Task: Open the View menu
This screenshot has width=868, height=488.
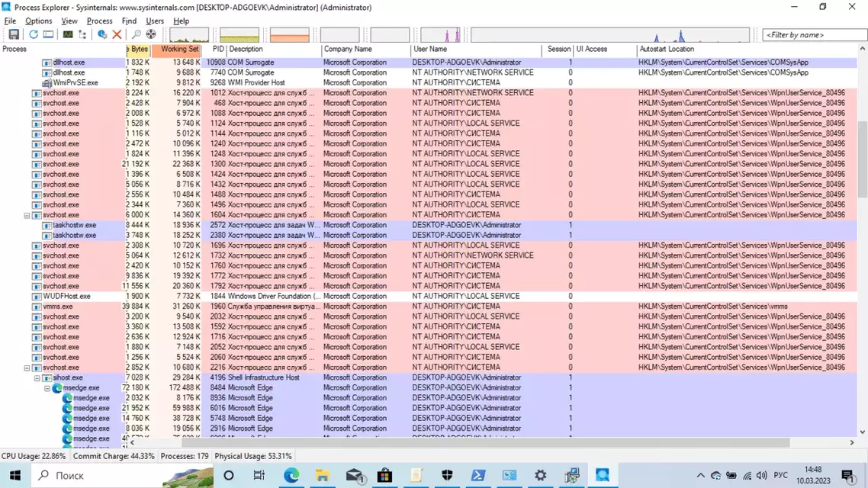Action: coord(69,21)
